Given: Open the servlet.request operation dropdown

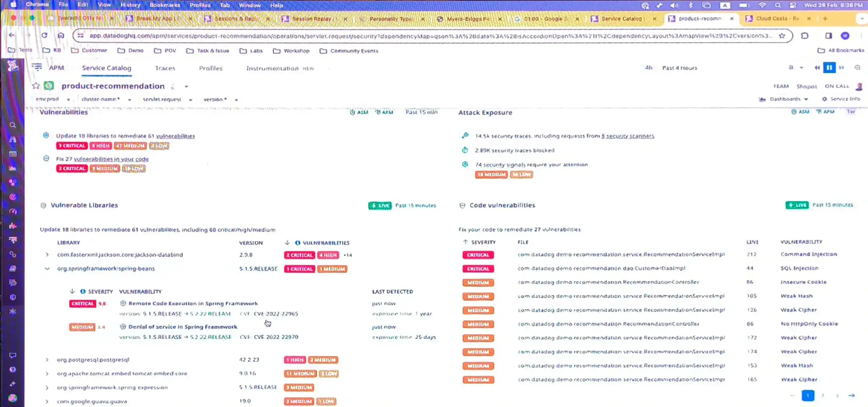Looking at the screenshot, I should (x=167, y=100).
